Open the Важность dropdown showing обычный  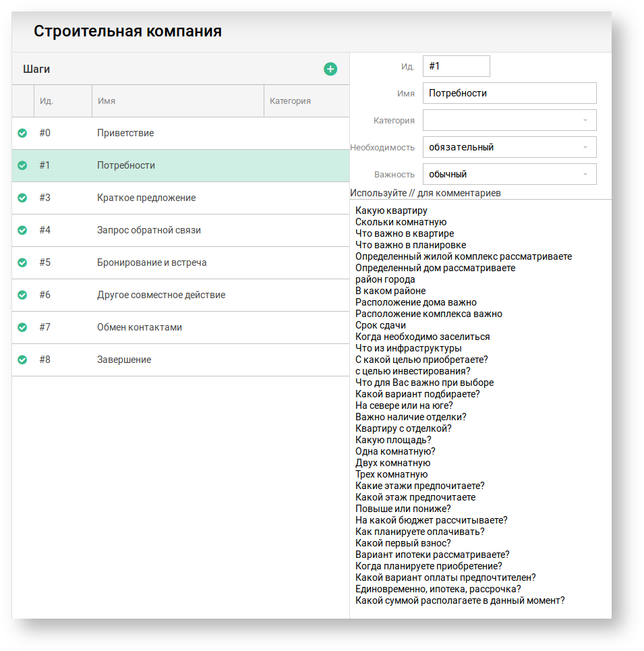pos(510,174)
